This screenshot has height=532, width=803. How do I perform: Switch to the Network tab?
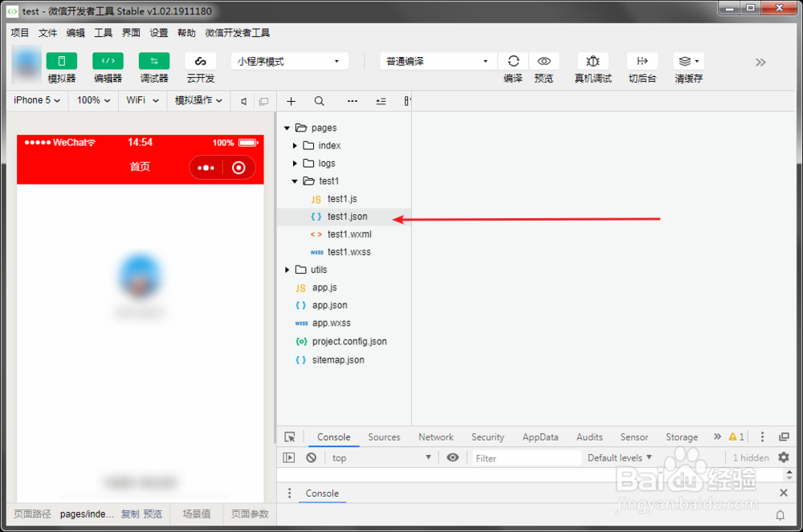[x=436, y=437]
